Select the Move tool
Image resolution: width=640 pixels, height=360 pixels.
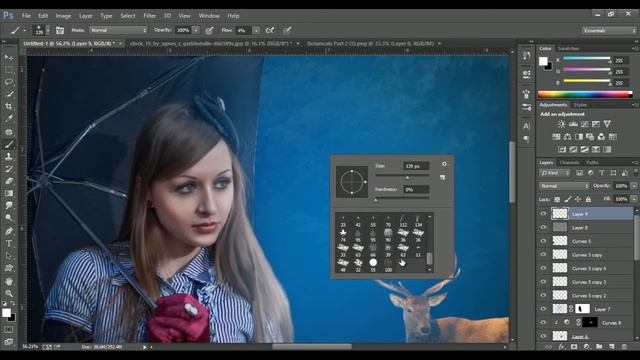pyautogui.click(x=9, y=58)
